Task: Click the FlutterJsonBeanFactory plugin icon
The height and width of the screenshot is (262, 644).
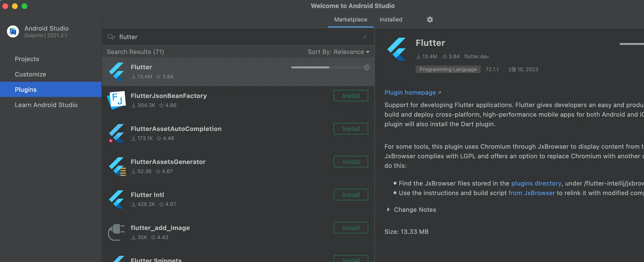Action: pos(117,100)
